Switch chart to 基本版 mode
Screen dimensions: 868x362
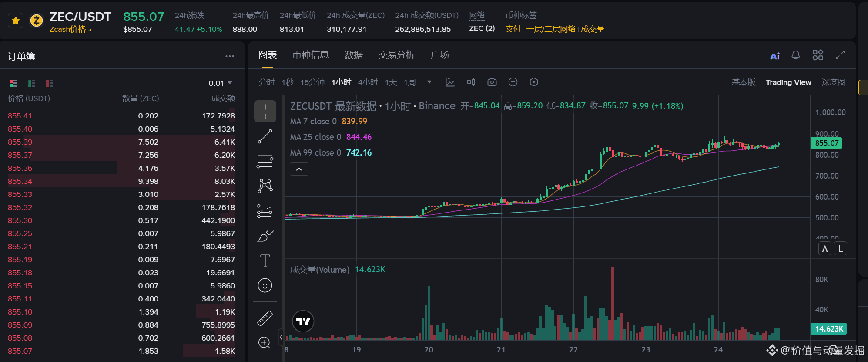744,82
